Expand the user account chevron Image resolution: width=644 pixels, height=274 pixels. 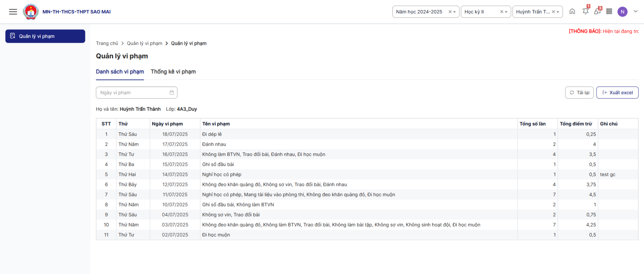(x=636, y=12)
